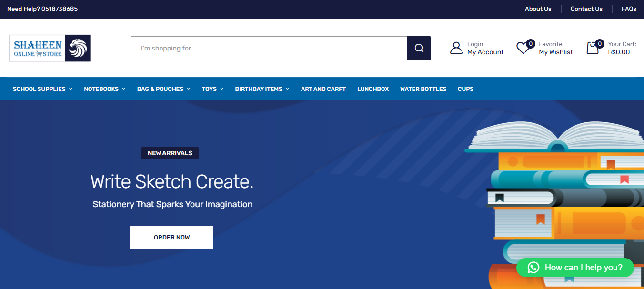Open the Water Bottles category
644x289 pixels.
[x=423, y=89]
